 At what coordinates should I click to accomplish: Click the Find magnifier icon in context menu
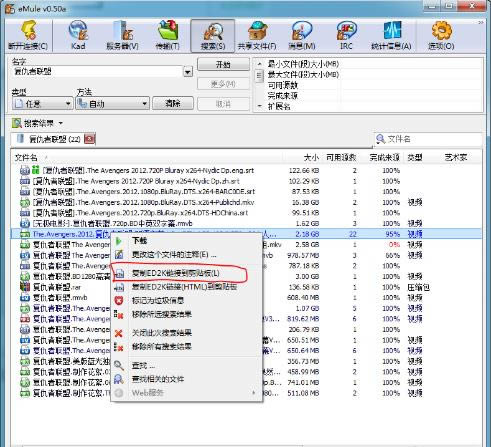pyautogui.click(x=119, y=366)
